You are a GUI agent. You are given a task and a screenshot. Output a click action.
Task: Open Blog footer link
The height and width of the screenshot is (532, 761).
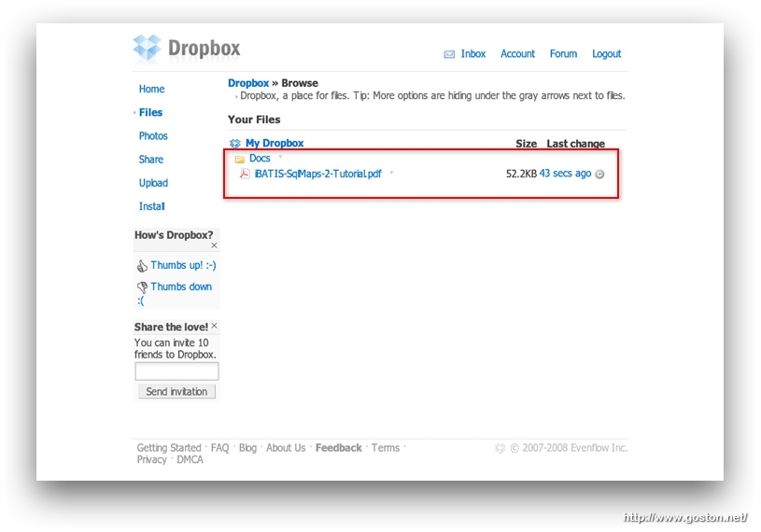[x=247, y=448]
